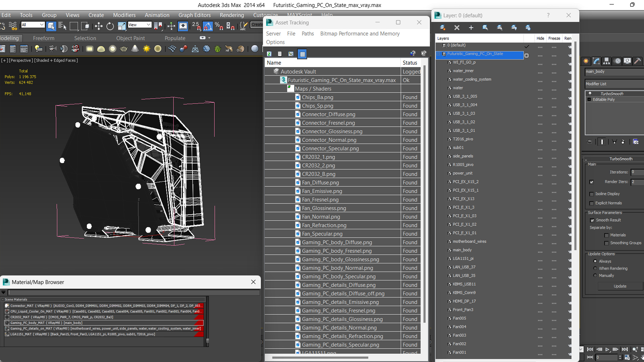
Task: Click the red movie camera icon
Action: click(75, 49)
